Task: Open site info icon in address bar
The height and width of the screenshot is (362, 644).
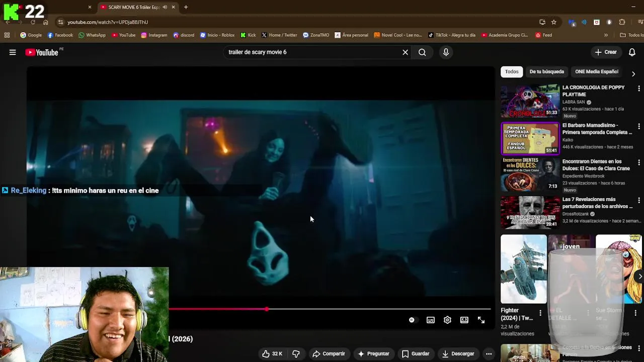Action: click(x=60, y=22)
